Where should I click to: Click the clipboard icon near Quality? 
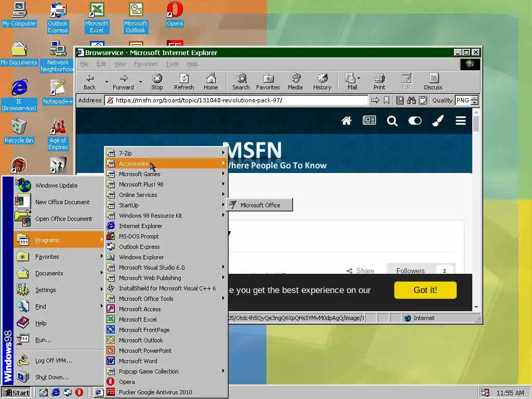(x=423, y=100)
